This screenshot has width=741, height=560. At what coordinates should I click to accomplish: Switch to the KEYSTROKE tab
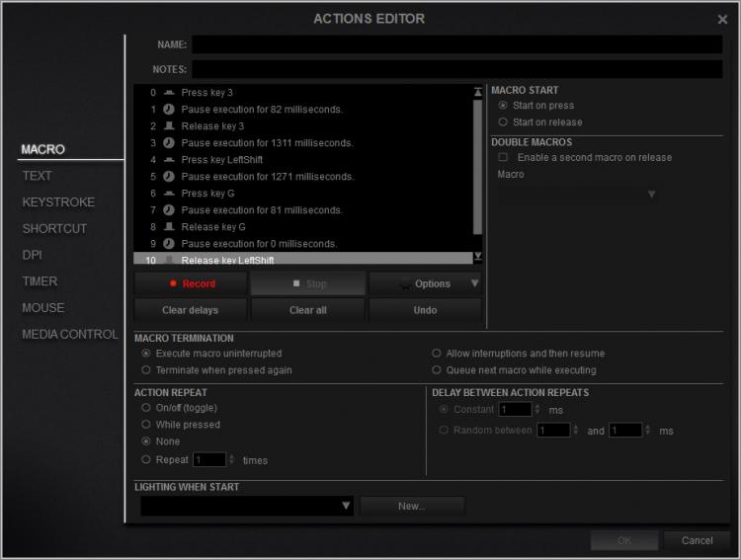(58, 202)
